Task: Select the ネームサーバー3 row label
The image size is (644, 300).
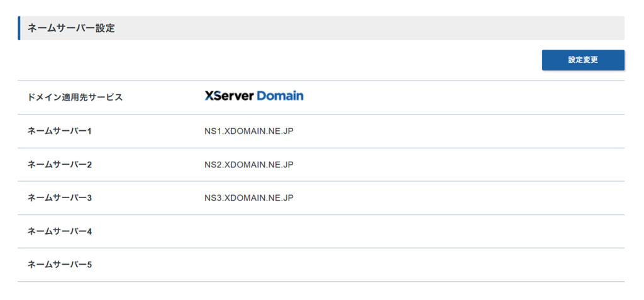Action: coord(60,198)
